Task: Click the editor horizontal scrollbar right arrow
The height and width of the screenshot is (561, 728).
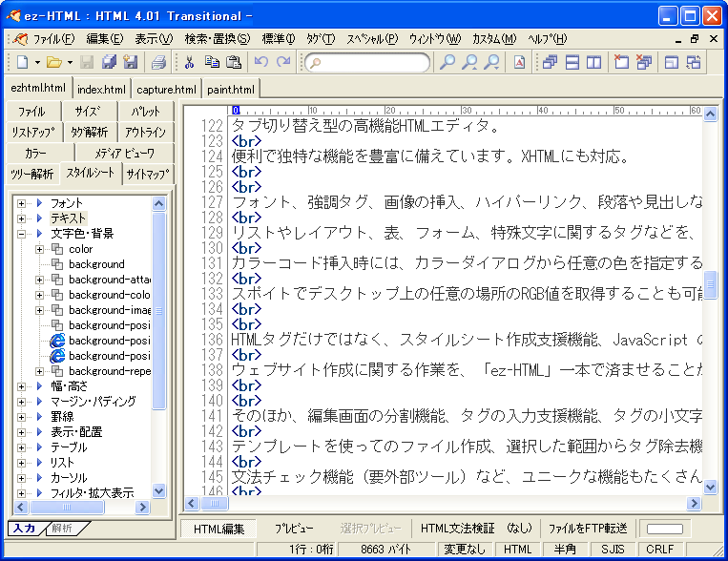Action: (x=694, y=503)
